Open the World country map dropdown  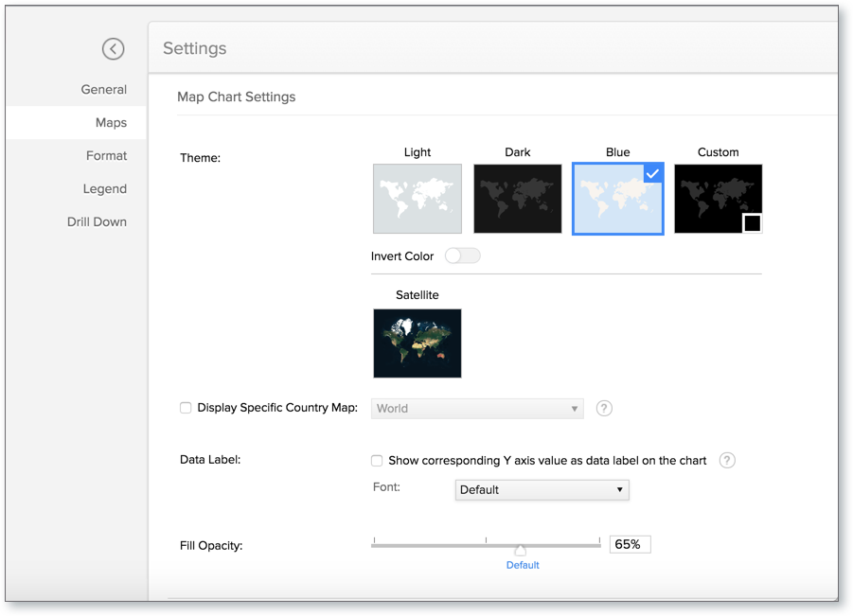[x=477, y=409]
